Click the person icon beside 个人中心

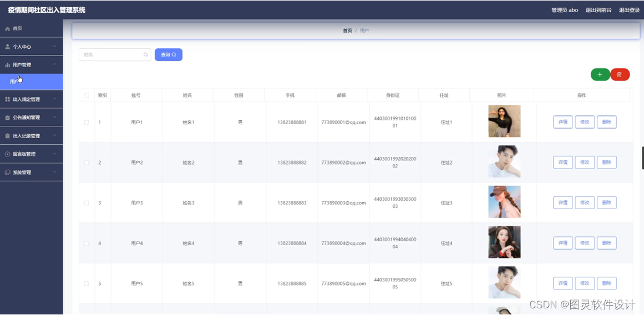7,47
